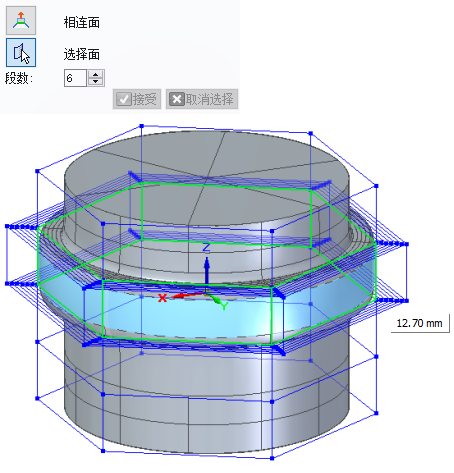Image resolution: width=454 pixels, height=473 pixels.
Task: Select the 相连面 connected-faces icon
Action: pos(21,21)
